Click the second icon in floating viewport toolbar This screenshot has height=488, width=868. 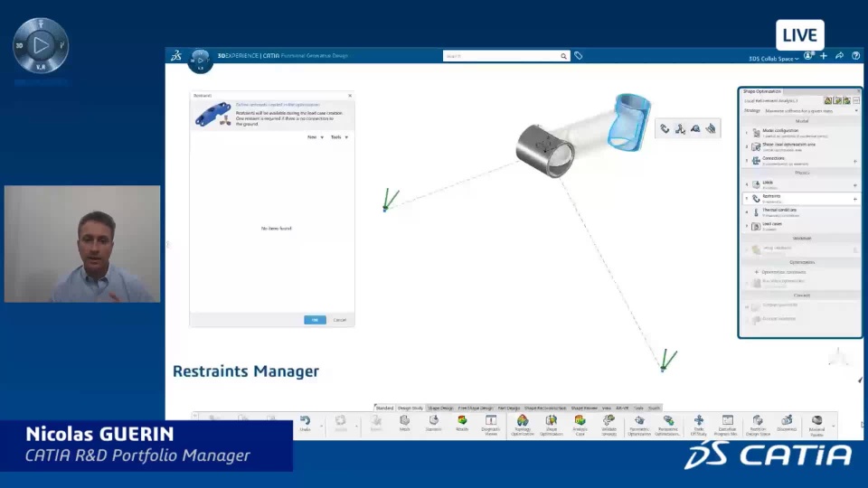pos(680,129)
